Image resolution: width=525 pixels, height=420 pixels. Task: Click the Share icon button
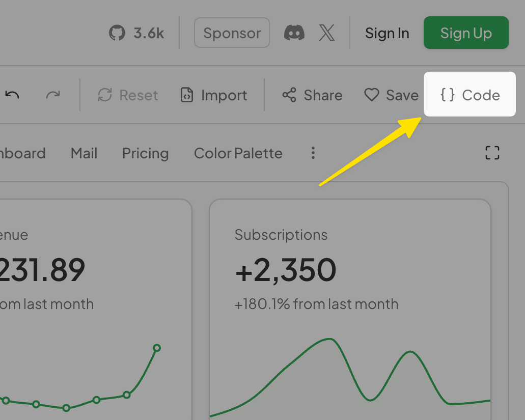[312, 95]
